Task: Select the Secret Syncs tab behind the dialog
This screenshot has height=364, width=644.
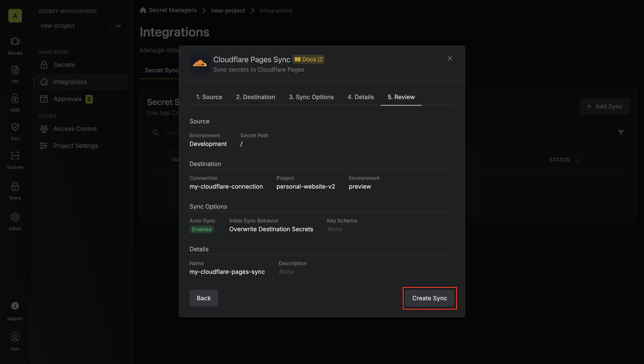Action: pos(161,70)
